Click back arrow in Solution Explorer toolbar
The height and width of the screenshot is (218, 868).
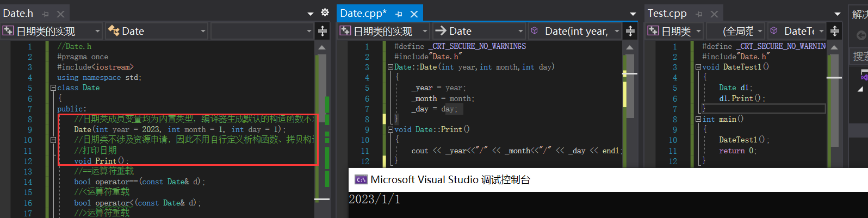pyautogui.click(x=861, y=35)
